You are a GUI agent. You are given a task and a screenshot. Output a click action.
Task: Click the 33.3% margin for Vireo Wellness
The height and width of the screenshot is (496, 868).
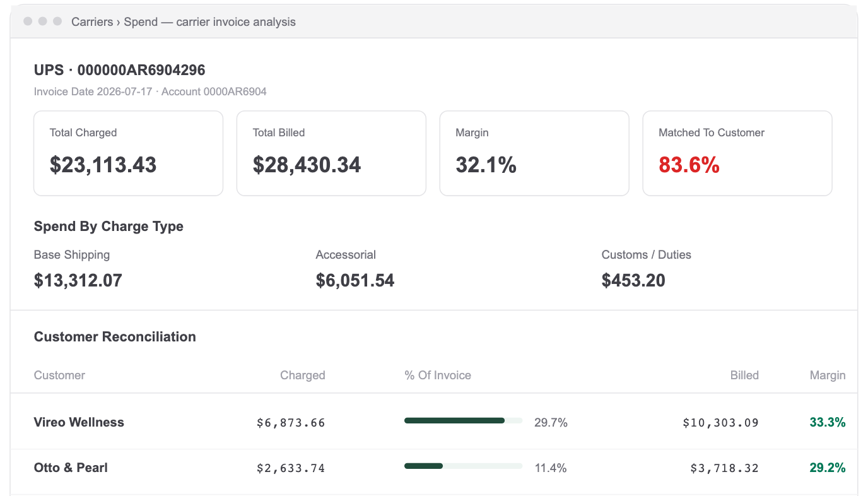click(x=828, y=422)
